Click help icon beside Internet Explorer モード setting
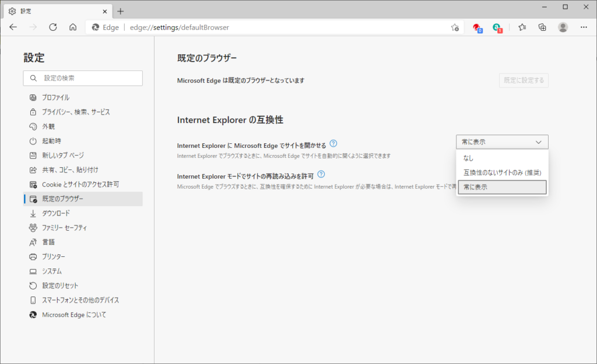Viewport: 597px width, 364px height. point(321,174)
